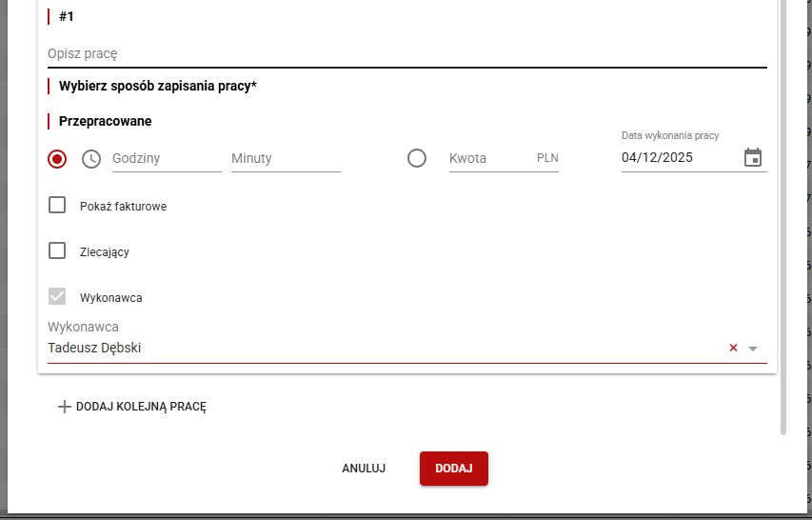Tick the Zlecający checkbox

57,250
